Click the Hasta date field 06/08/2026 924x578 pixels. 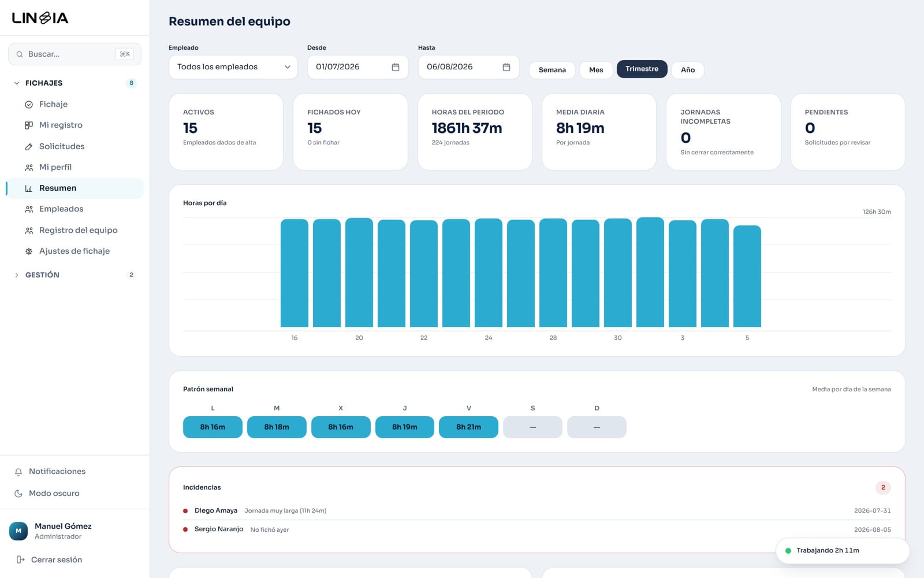tap(469, 67)
